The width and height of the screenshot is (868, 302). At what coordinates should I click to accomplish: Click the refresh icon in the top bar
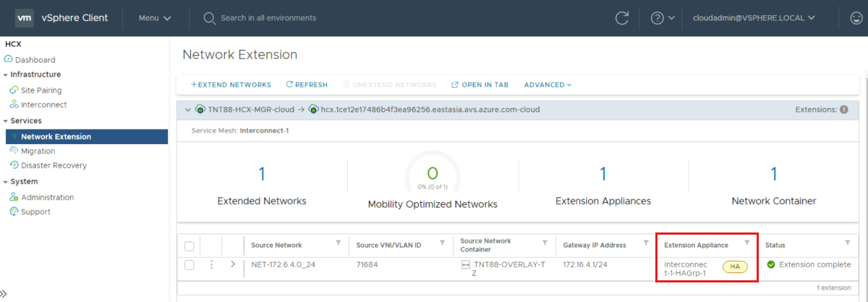coord(622,18)
